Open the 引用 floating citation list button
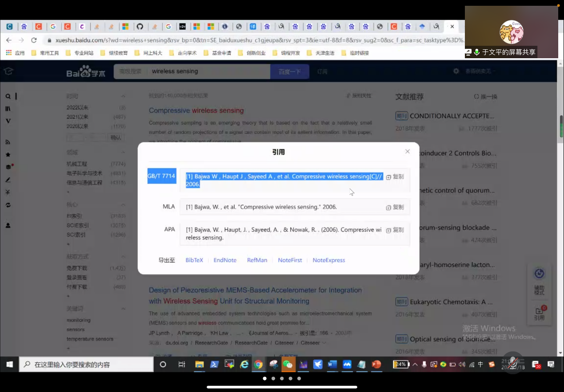 pos(540,313)
